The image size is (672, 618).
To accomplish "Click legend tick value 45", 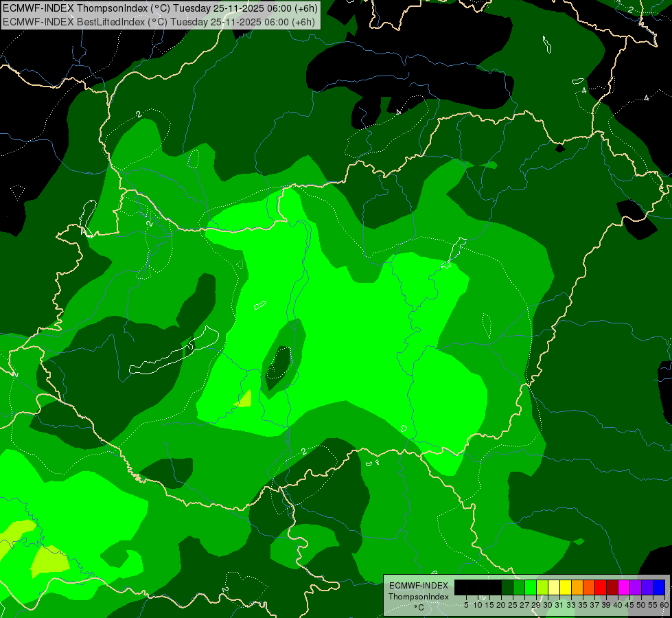I will [629, 605].
